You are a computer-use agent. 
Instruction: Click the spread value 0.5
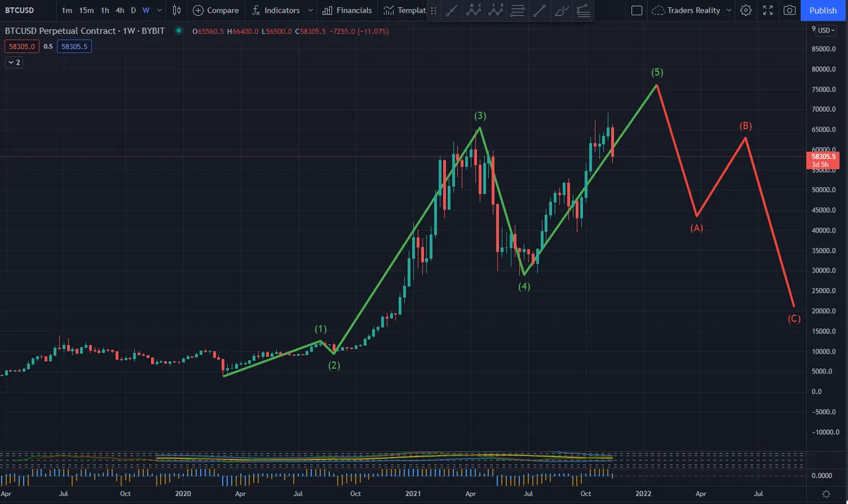tap(48, 46)
